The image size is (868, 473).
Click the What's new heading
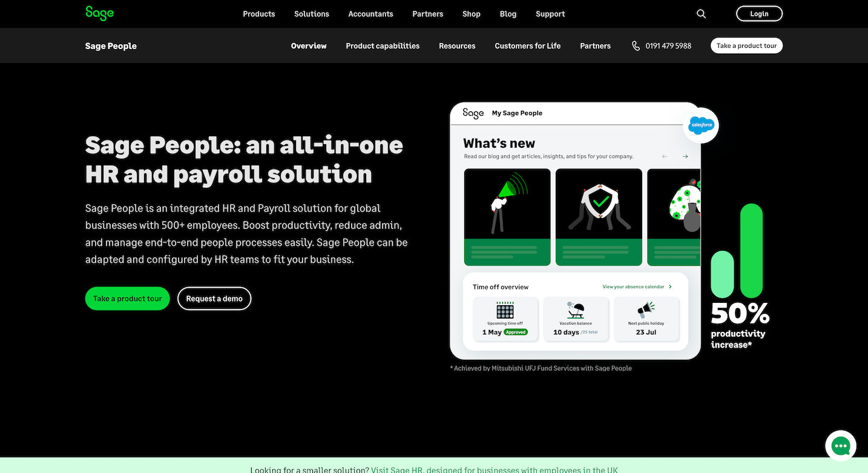pyautogui.click(x=499, y=144)
